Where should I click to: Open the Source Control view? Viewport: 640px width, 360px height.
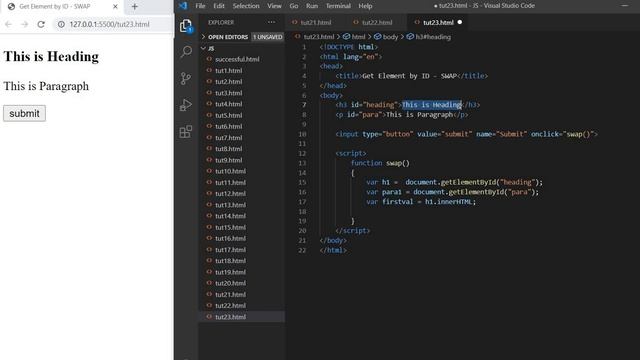[x=186, y=78]
